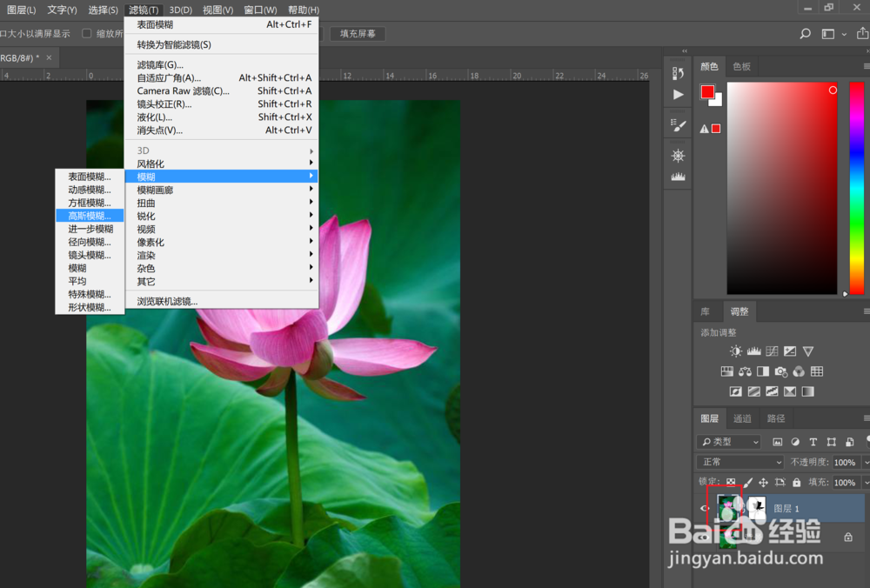
Task: Open the History panel icon in the dock
Action: [x=678, y=73]
